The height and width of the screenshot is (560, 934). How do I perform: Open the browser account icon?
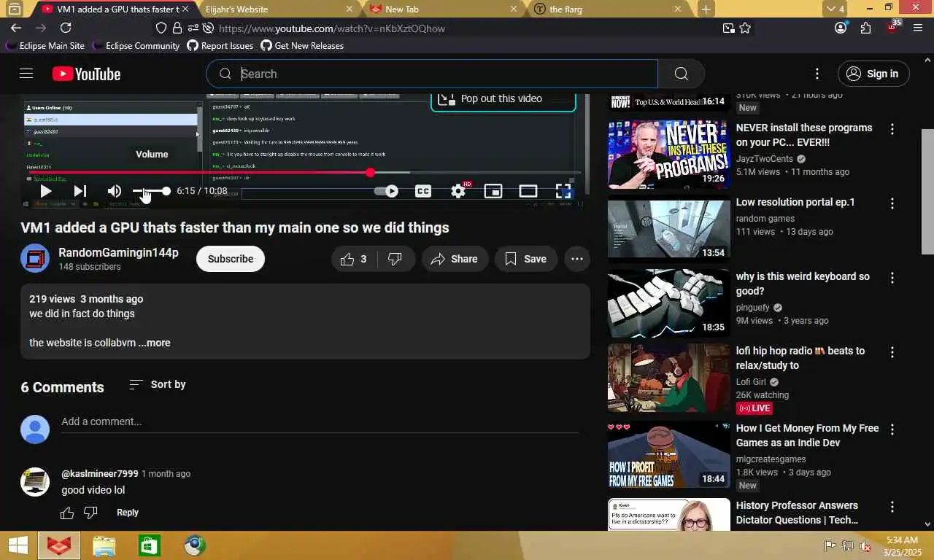841,28
